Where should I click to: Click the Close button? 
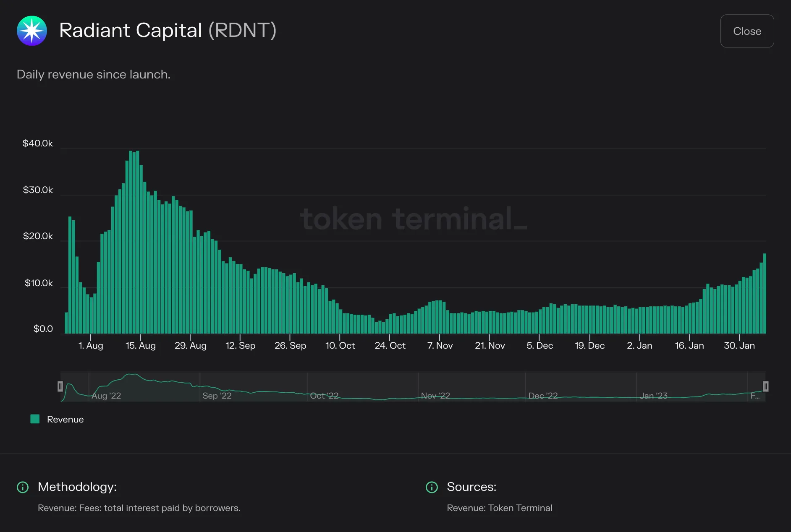point(747,31)
